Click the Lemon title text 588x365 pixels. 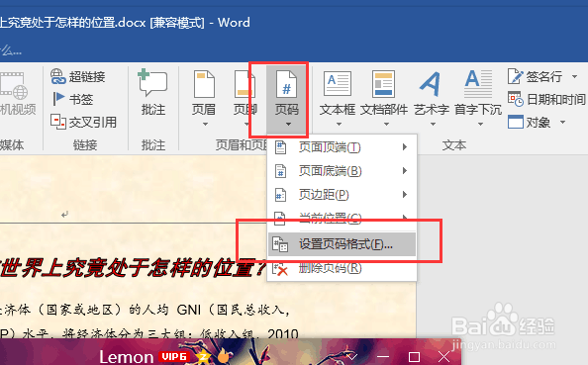coord(127,357)
